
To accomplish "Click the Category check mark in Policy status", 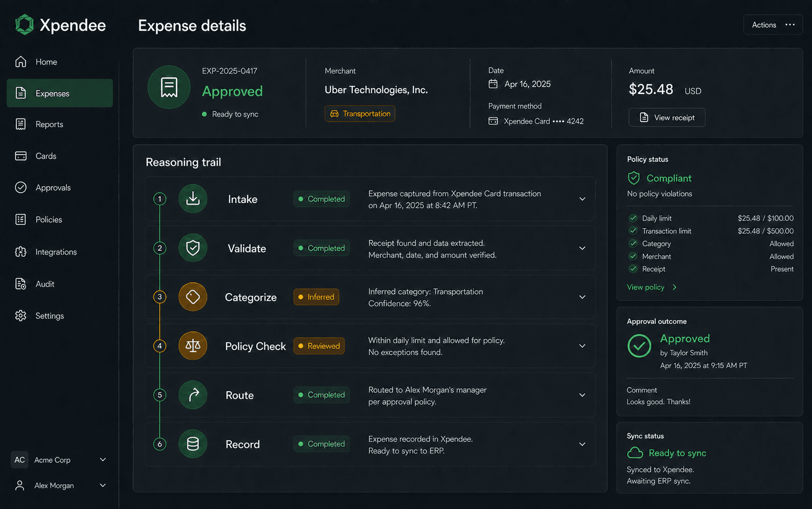I will pos(633,243).
